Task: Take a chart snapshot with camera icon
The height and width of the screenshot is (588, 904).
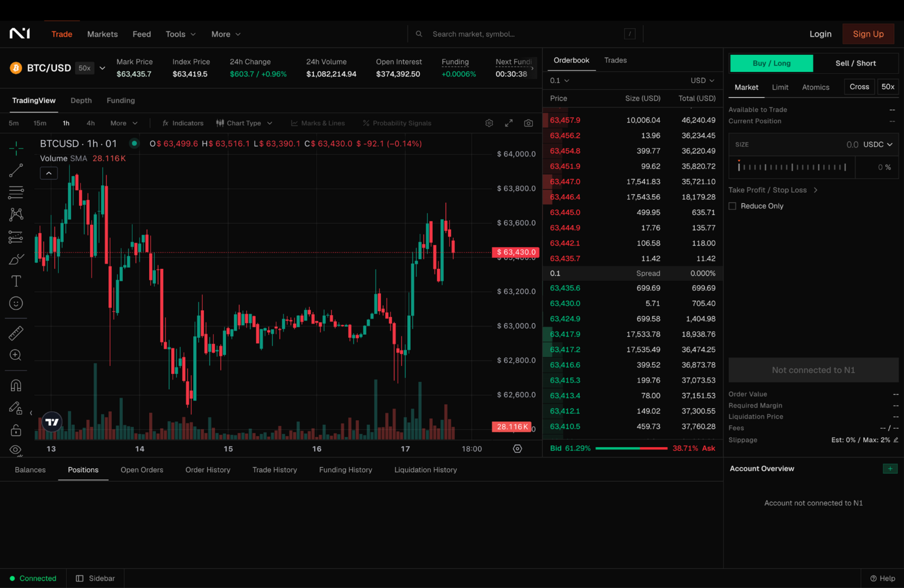Action: coord(528,123)
